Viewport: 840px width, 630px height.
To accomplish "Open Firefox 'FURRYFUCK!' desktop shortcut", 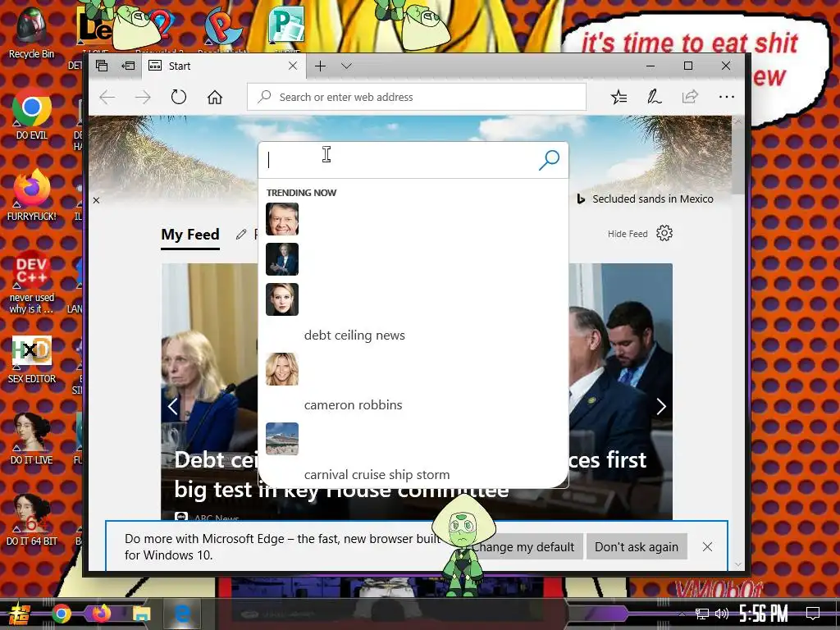I will click(32, 195).
